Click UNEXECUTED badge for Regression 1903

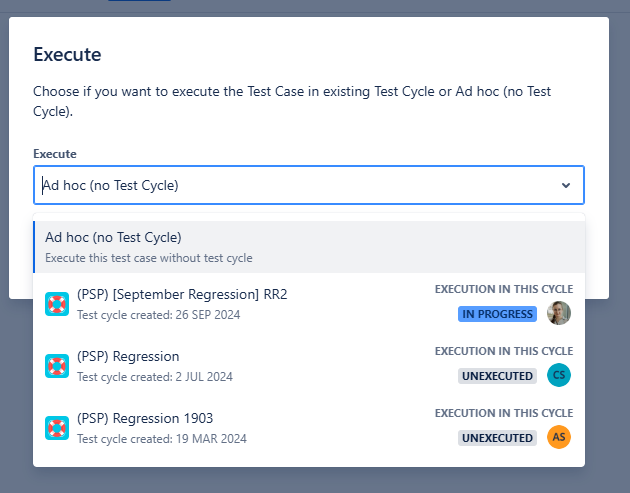point(497,438)
